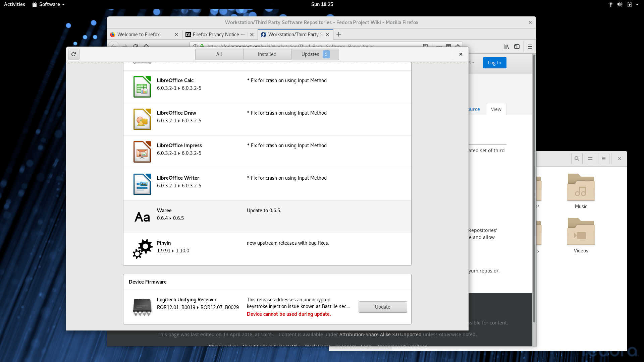Follow the Attribution-Share Alike 3.0 Unported link
Viewport: 644px width, 362px height.
(x=380, y=335)
